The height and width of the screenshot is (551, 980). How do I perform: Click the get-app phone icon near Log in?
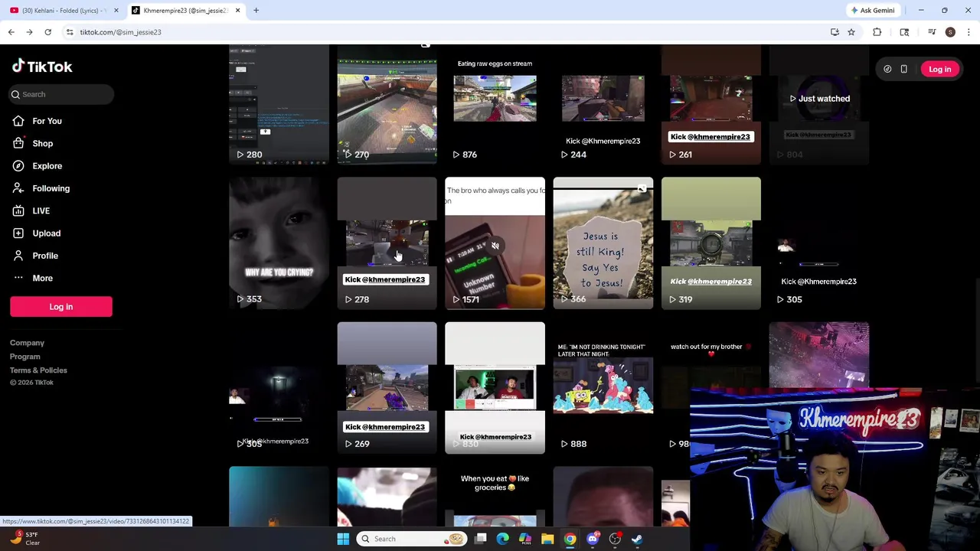click(903, 69)
